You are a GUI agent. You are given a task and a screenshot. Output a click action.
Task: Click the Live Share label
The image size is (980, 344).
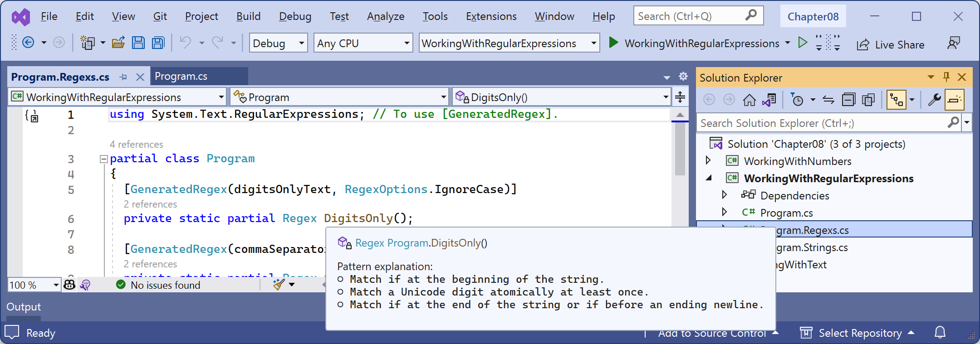click(899, 45)
